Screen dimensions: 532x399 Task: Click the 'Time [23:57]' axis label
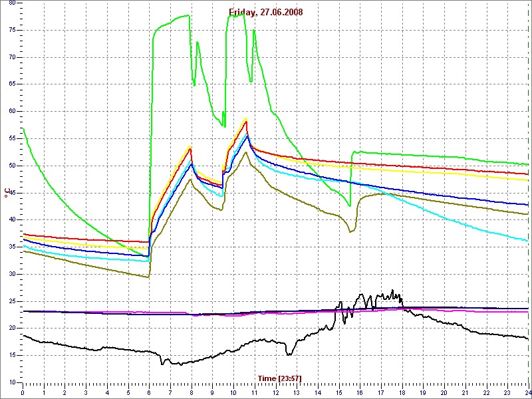279,378
